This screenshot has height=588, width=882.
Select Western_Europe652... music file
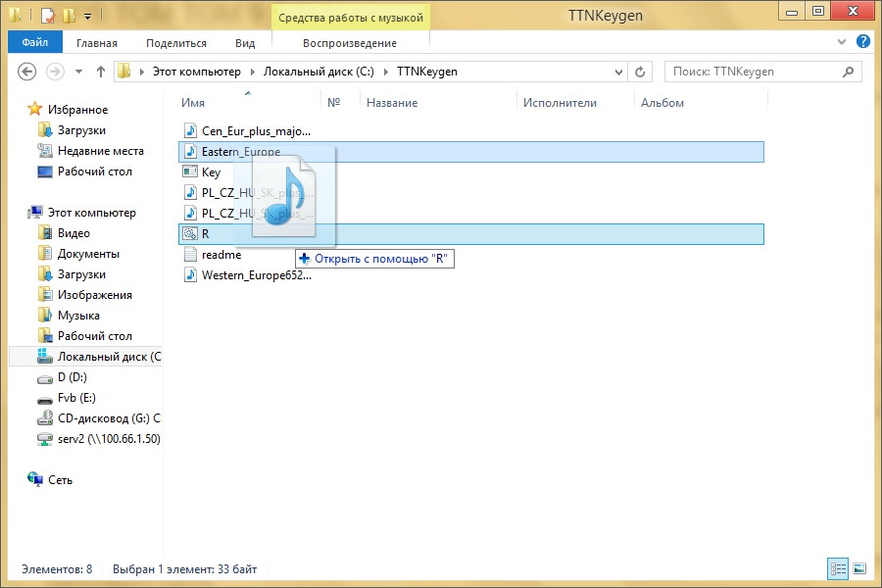pyautogui.click(x=257, y=275)
